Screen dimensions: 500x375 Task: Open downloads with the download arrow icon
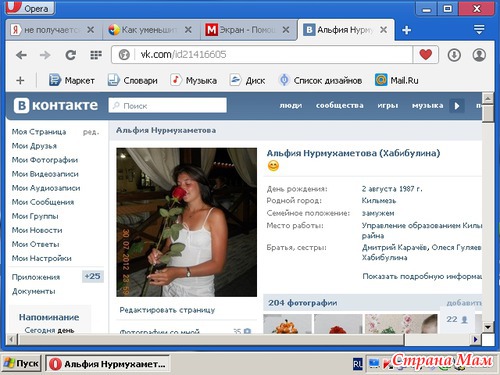point(454,55)
